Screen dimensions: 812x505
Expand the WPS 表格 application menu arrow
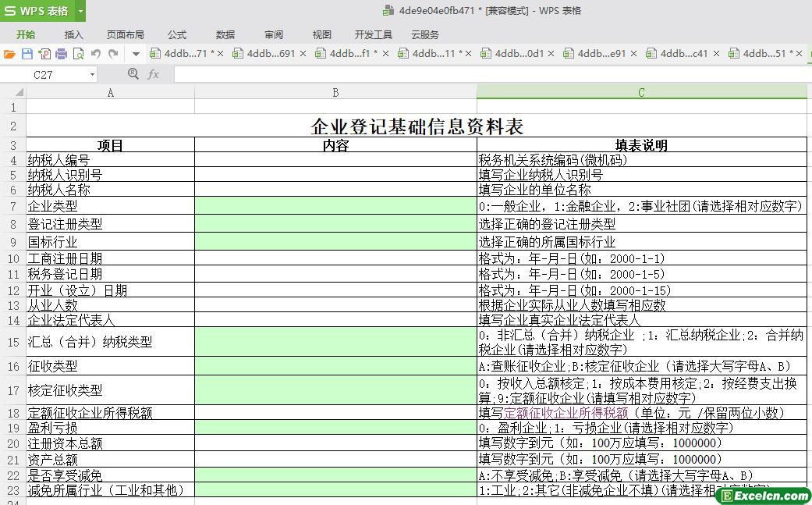click(x=80, y=11)
